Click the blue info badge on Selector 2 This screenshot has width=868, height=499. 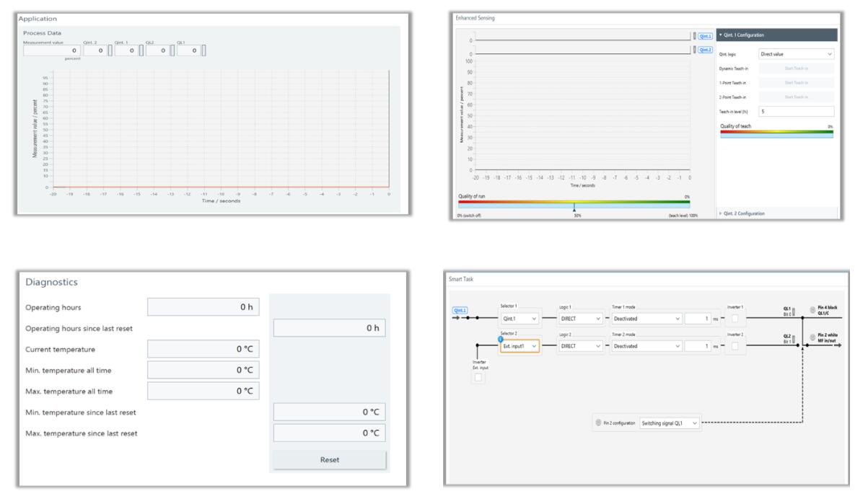click(x=498, y=340)
